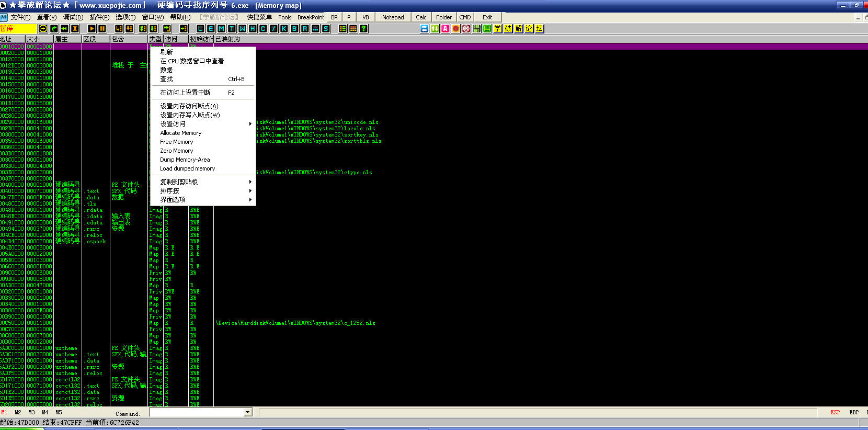Image resolution: width=868 pixels, height=430 pixels.
Task: Click the rewind double-arrow toolbar icon
Action: [x=64, y=29]
